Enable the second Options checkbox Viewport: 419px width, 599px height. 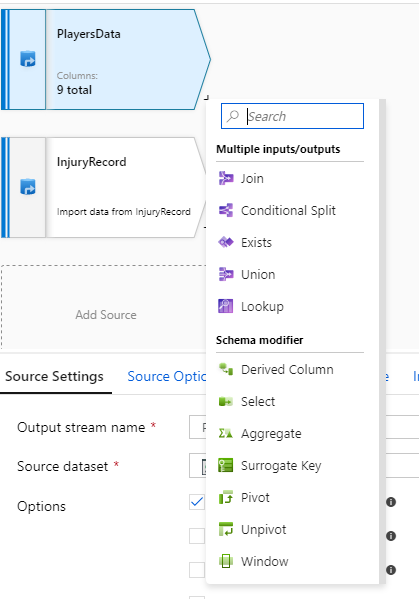pyautogui.click(x=197, y=536)
